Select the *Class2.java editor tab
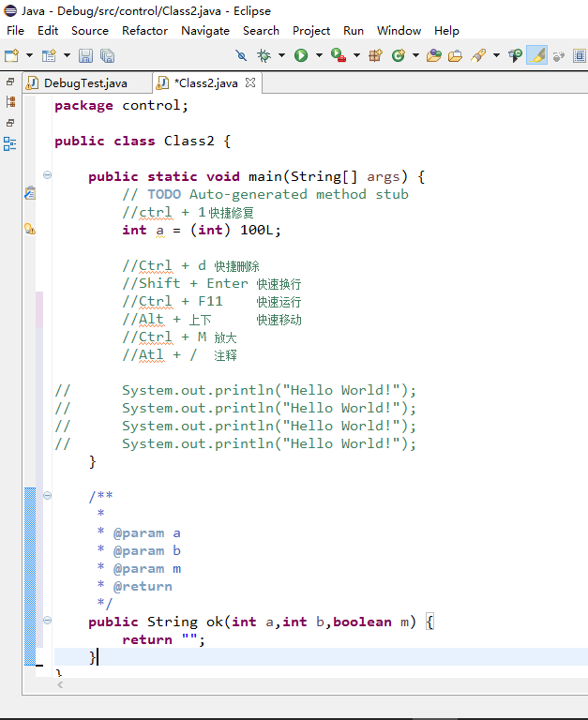 click(x=206, y=83)
